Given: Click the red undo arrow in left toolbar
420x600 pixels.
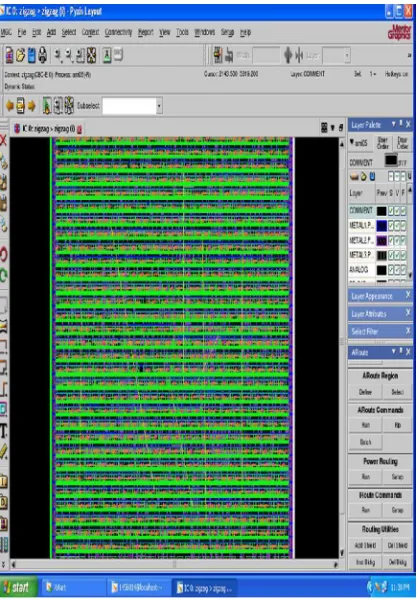Looking at the screenshot, I should 3,254.
